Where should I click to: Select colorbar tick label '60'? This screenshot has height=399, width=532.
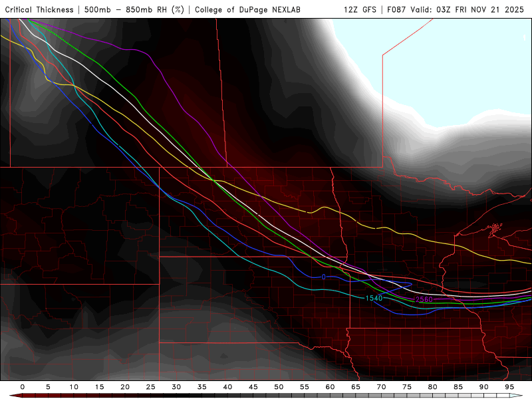coord(330,387)
